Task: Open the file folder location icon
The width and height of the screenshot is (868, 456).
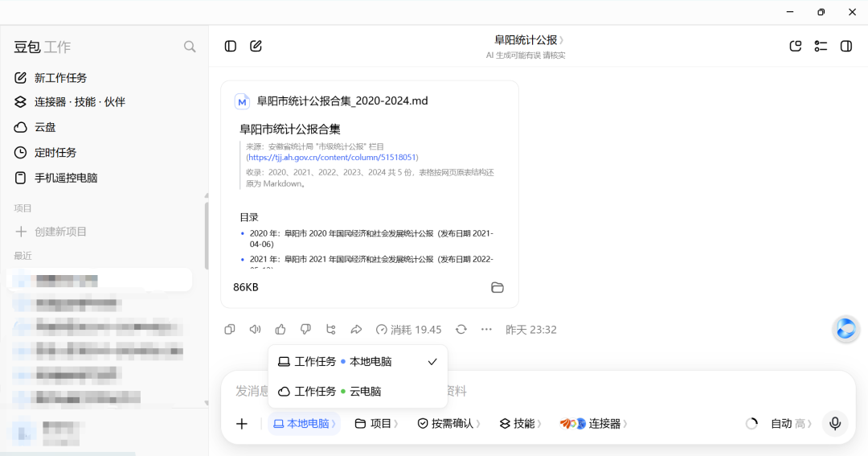Action: [497, 287]
